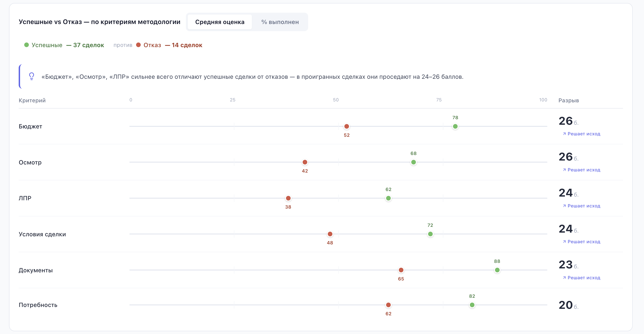The height and width of the screenshot is (334, 644).
Task: Click the lightbulb insight icon
Action: click(x=32, y=76)
